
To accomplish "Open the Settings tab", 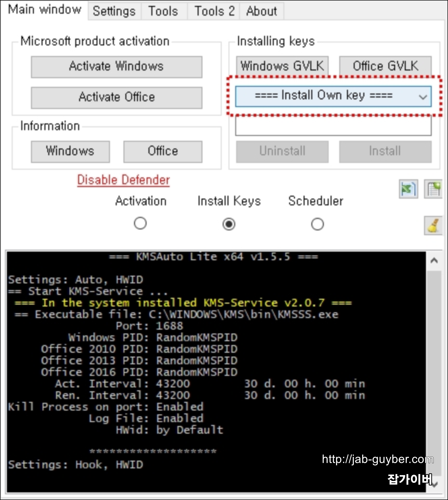I will point(114,11).
